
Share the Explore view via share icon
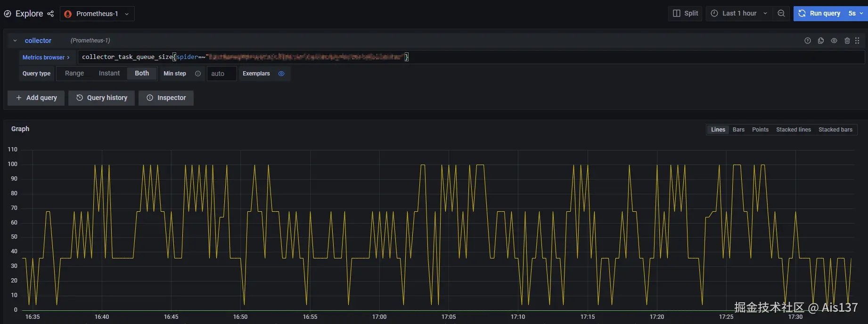tap(50, 14)
